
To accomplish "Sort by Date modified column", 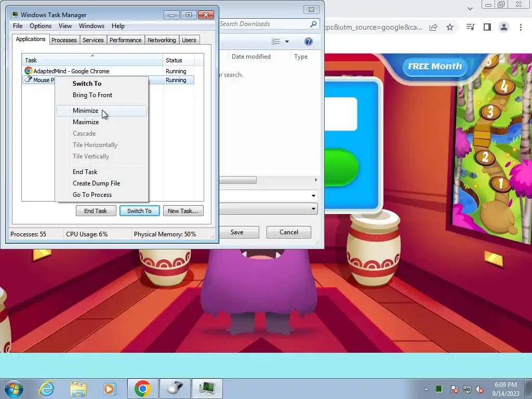I will point(251,57).
